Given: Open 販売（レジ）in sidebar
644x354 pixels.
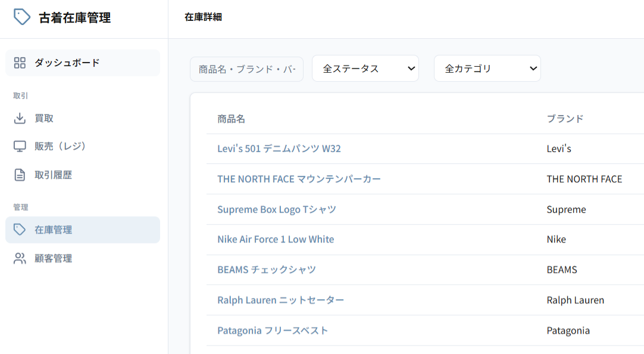Looking at the screenshot, I should click(61, 146).
